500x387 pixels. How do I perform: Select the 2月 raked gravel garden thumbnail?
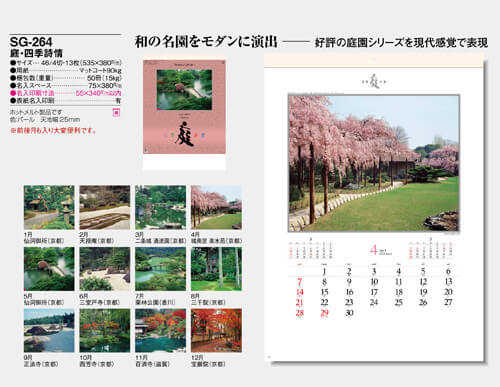tap(105, 207)
